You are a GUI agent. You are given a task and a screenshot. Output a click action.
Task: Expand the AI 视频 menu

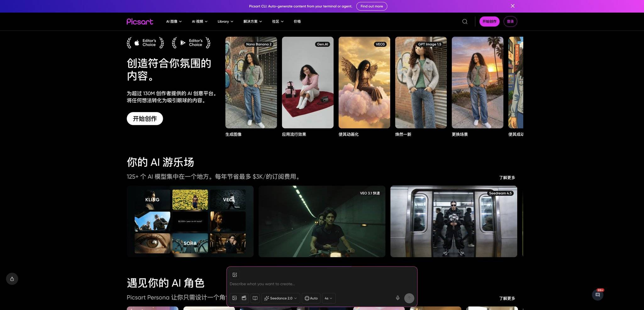click(x=200, y=21)
